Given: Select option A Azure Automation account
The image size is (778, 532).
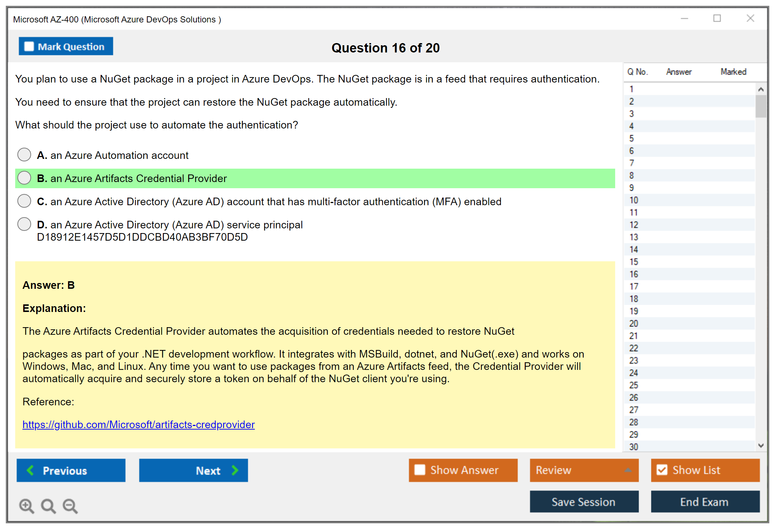Looking at the screenshot, I should pyautogui.click(x=24, y=155).
